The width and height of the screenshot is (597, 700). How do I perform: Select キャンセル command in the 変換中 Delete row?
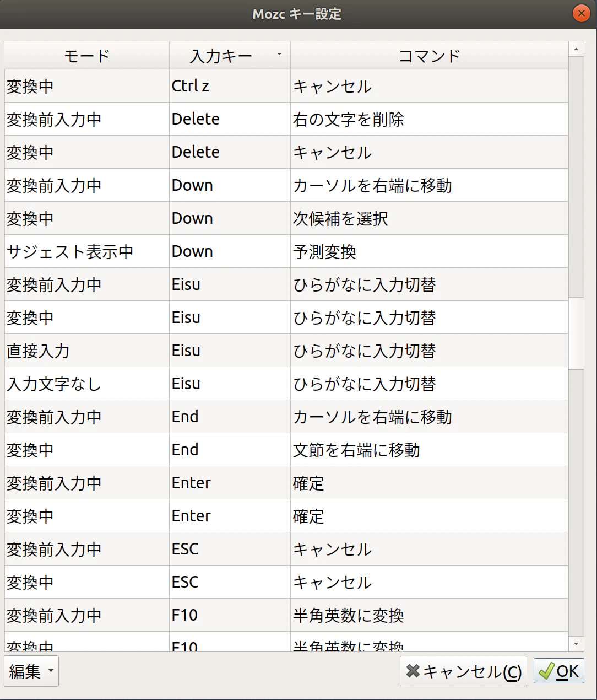tap(429, 152)
